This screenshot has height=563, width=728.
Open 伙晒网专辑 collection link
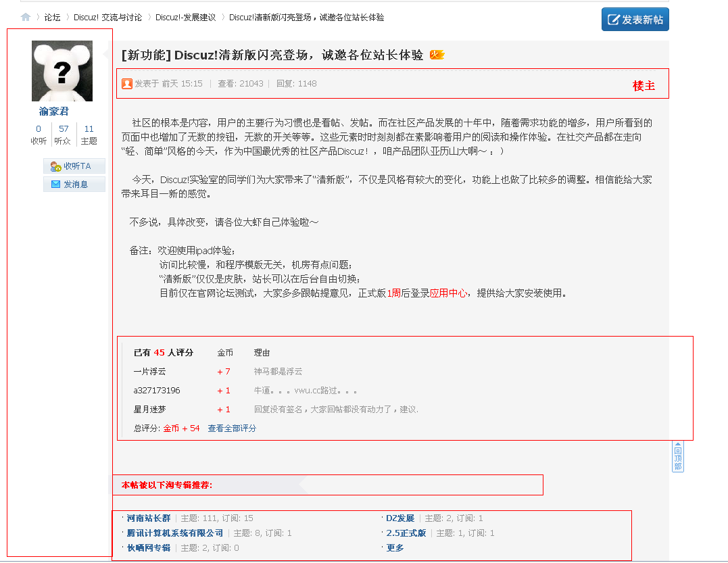[x=149, y=547]
